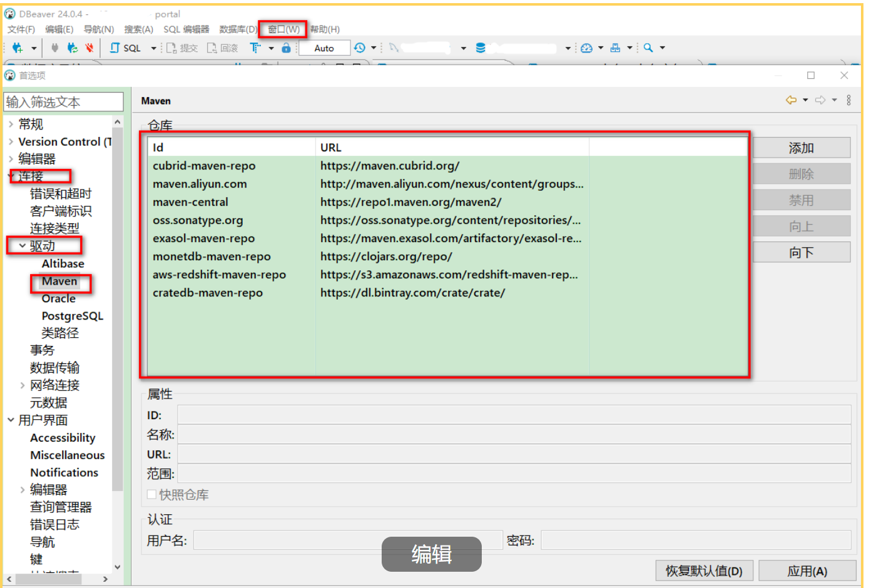Collapse the 驱动 tree node

tap(23, 246)
